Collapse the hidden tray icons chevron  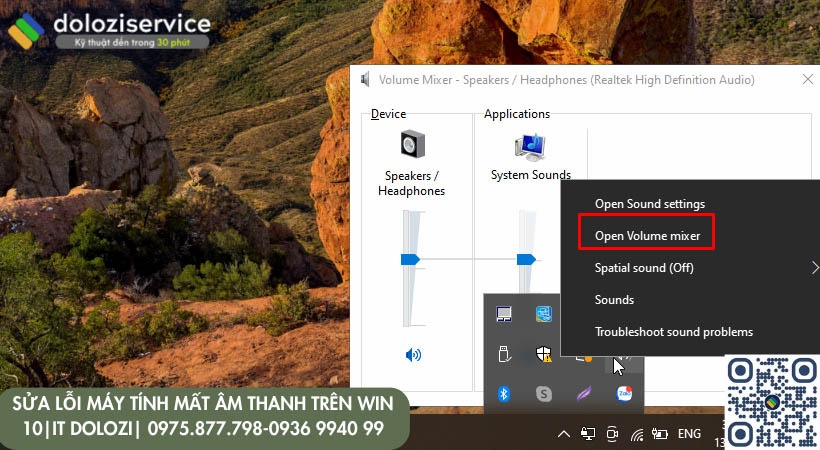pos(564,434)
